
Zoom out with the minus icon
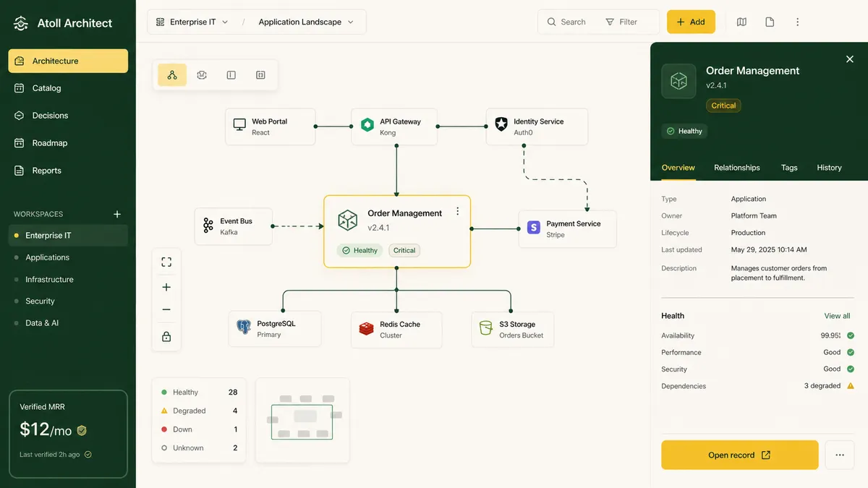coord(166,309)
